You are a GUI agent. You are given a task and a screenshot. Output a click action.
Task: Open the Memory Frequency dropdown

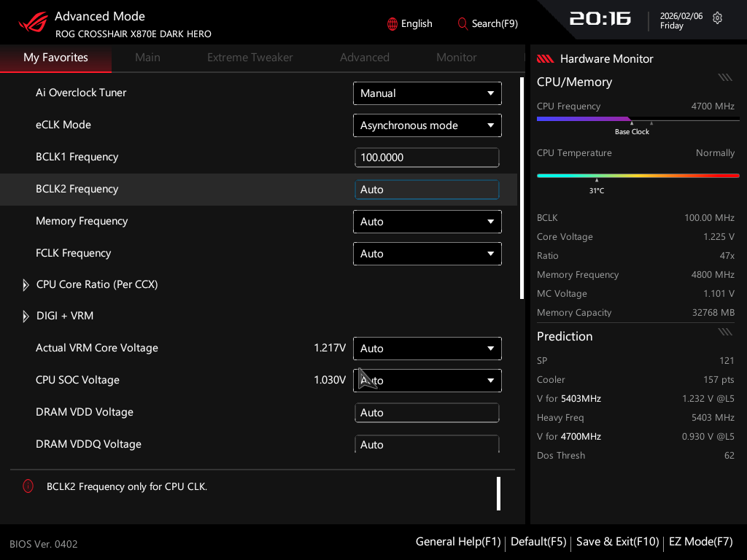click(x=427, y=222)
